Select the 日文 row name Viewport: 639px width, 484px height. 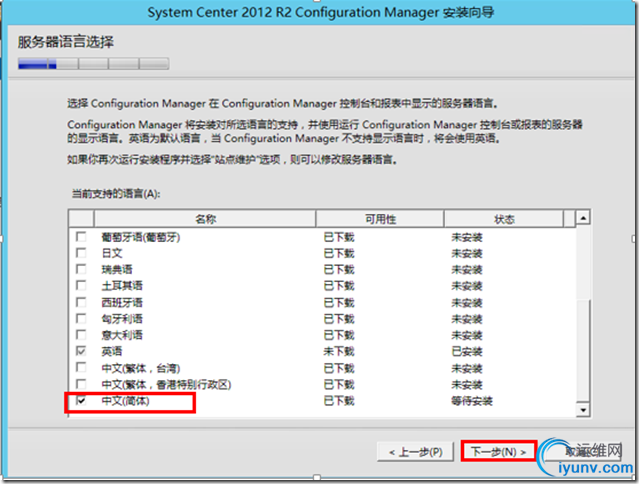click(x=112, y=253)
